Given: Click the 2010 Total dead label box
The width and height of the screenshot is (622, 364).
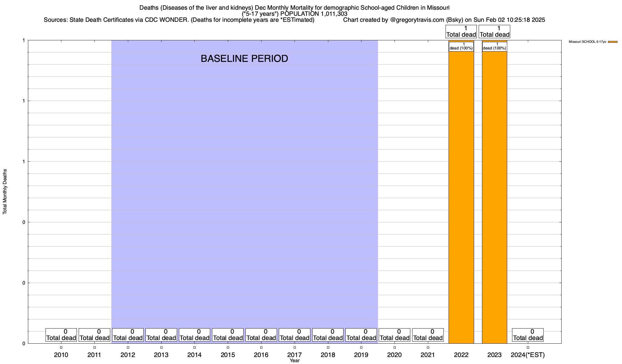Looking at the screenshot, I should [61, 335].
